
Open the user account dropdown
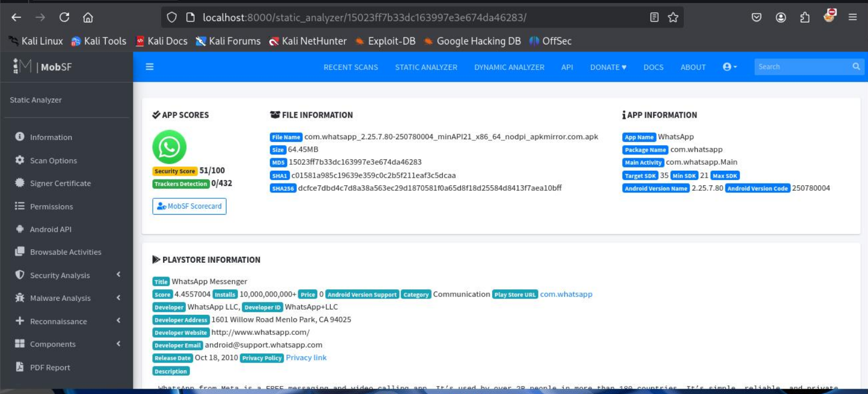[x=730, y=67]
